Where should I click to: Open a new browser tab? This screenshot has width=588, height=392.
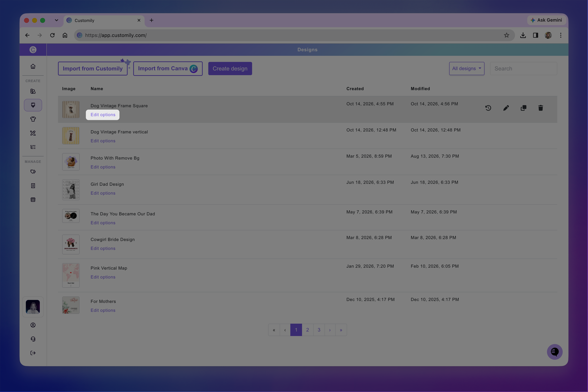tap(151, 20)
